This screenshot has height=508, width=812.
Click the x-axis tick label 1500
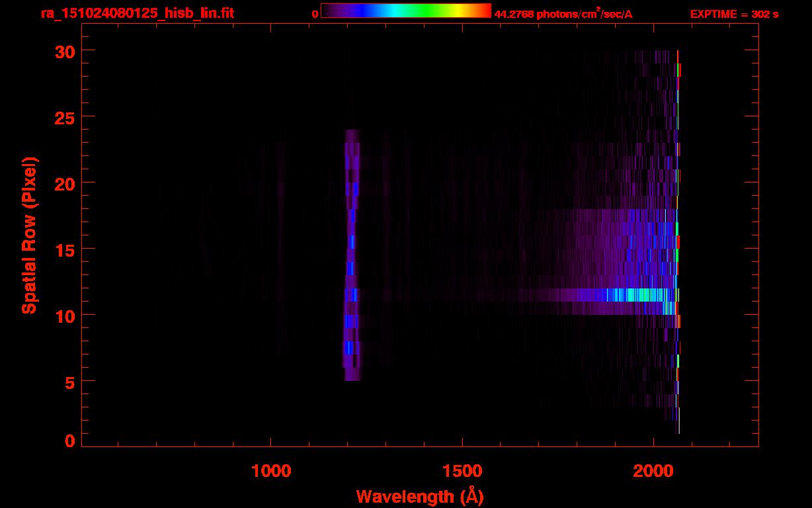462,471
